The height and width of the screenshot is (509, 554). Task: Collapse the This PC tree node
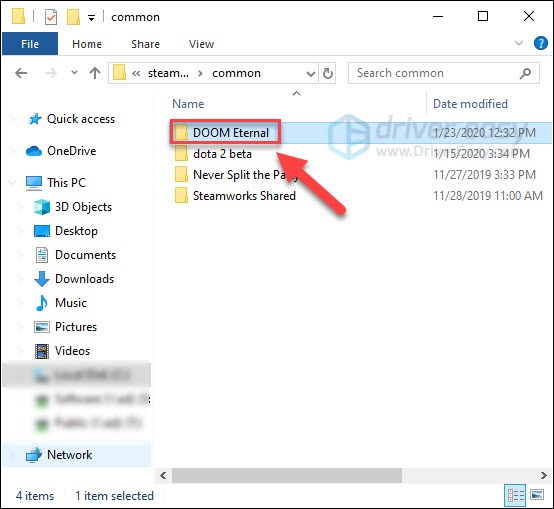click(x=13, y=182)
